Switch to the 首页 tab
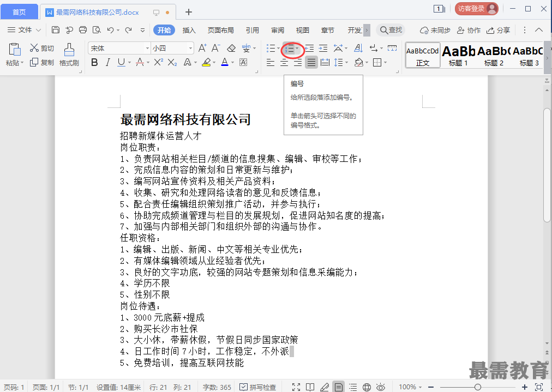This screenshot has height=392, width=552. (x=19, y=12)
